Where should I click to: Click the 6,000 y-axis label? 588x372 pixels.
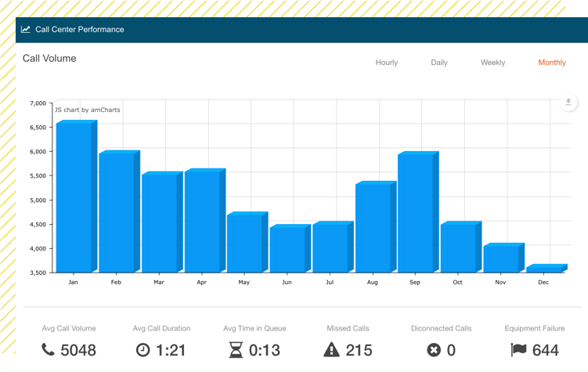click(x=38, y=151)
